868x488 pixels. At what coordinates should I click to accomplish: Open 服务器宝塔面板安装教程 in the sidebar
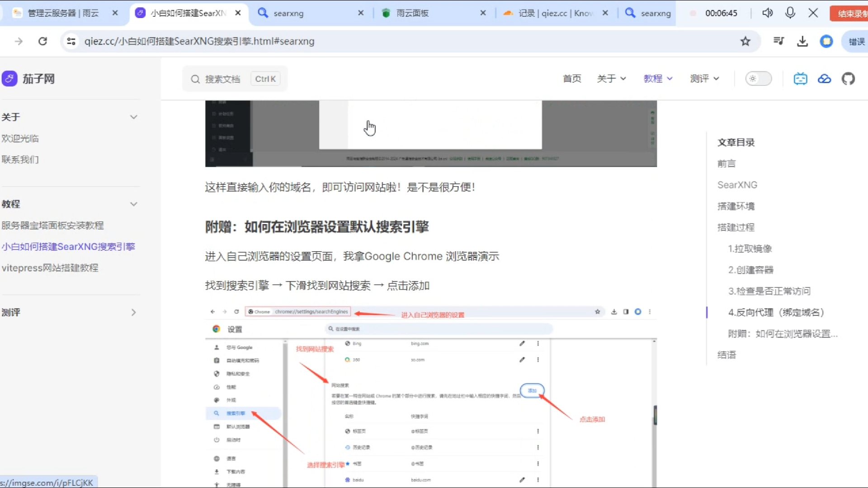(52, 225)
